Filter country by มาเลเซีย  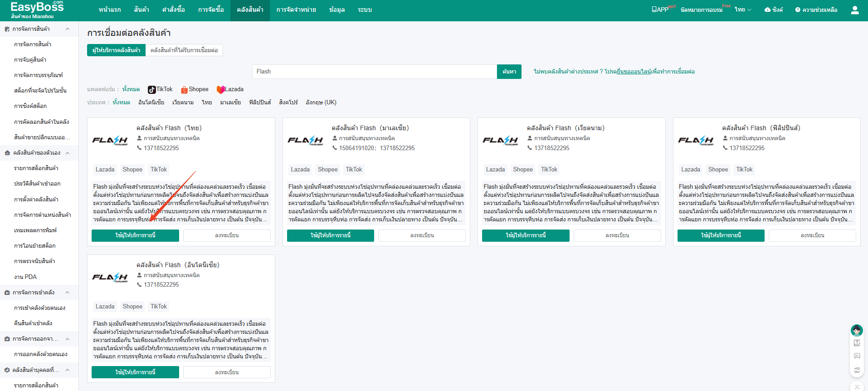pos(230,103)
